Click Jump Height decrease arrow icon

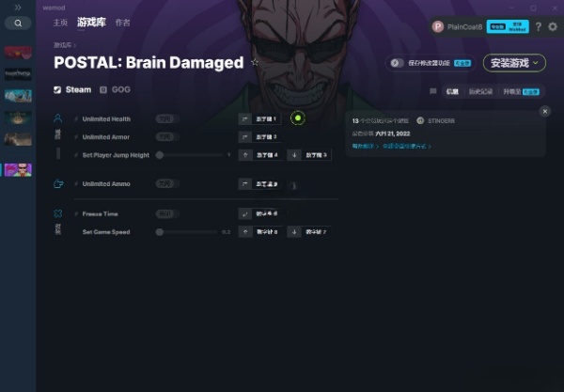pyautogui.click(x=294, y=155)
